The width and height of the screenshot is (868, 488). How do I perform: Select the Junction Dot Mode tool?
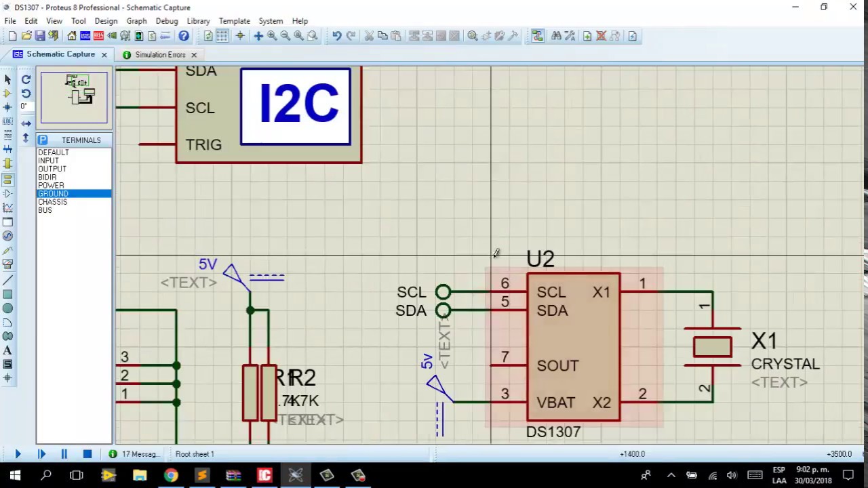[x=7, y=107]
